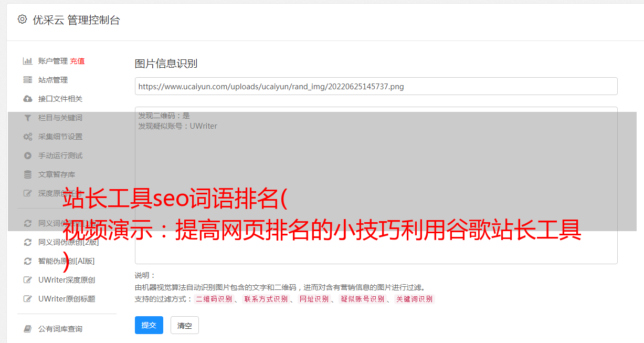The width and height of the screenshot is (644, 343).
Task: Click the 疑似账号识别 tag
Action: (363, 299)
